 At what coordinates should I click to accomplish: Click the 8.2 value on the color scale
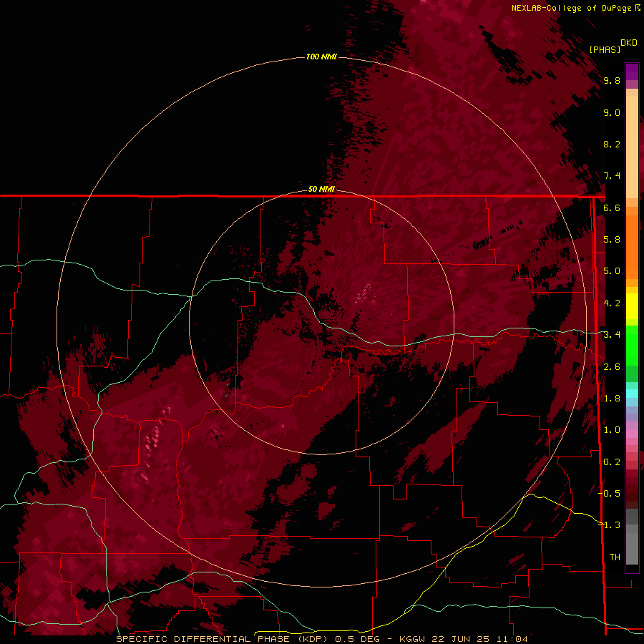pos(612,144)
